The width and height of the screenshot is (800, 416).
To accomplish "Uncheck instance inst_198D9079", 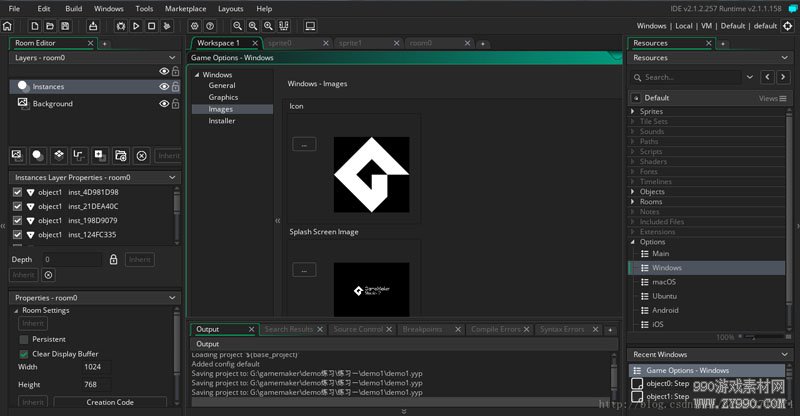I will click(17, 221).
